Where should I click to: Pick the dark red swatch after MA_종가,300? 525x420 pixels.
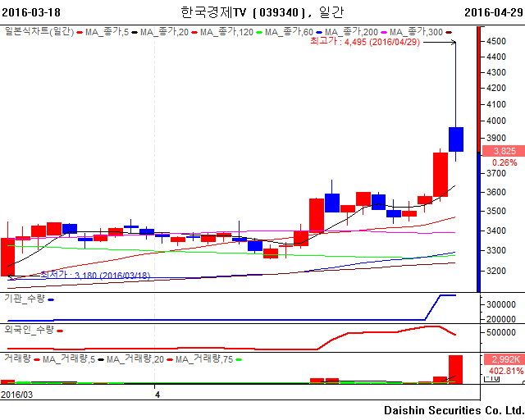coord(449,33)
